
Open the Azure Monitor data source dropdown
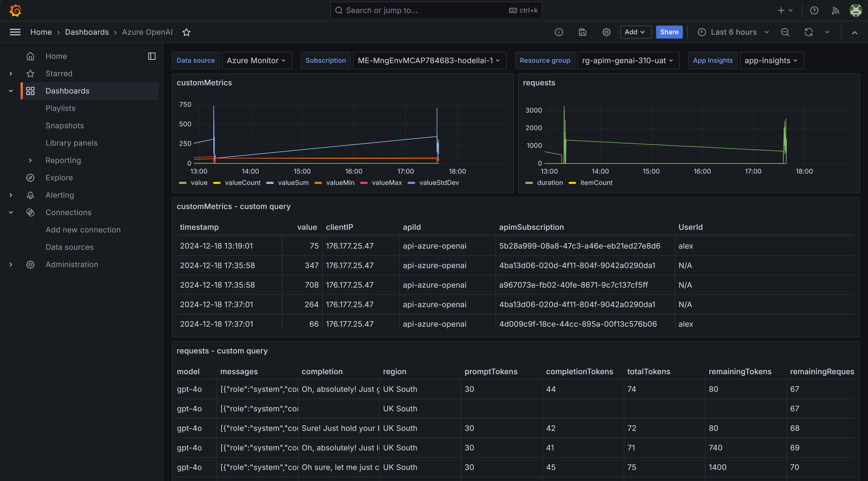[257, 60]
